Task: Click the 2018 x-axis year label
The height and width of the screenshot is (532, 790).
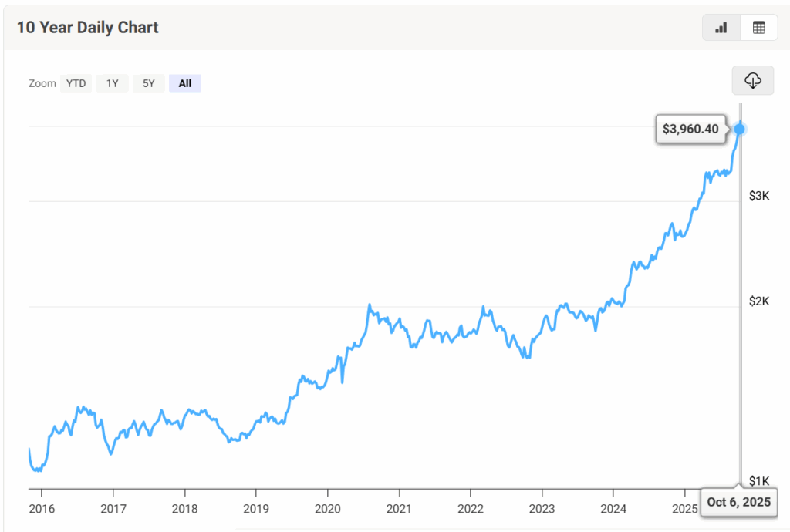Action: pyautogui.click(x=184, y=509)
